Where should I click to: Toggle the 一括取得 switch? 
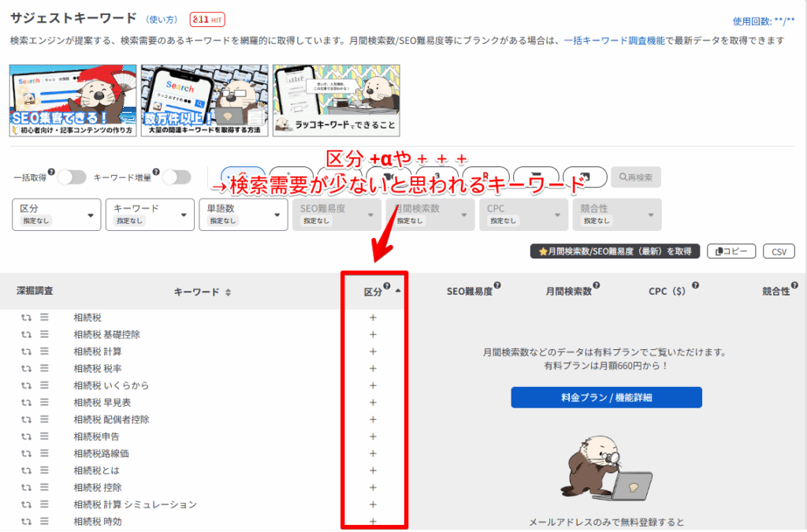(x=71, y=177)
